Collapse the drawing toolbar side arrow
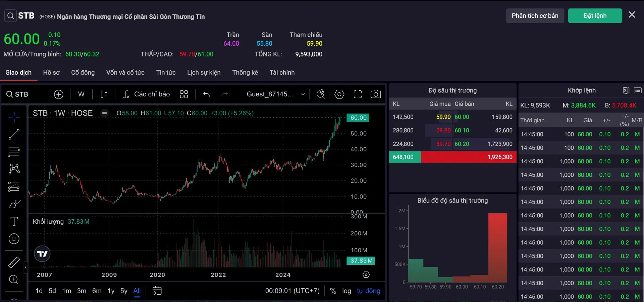This screenshot has height=302, width=644. pos(25,268)
